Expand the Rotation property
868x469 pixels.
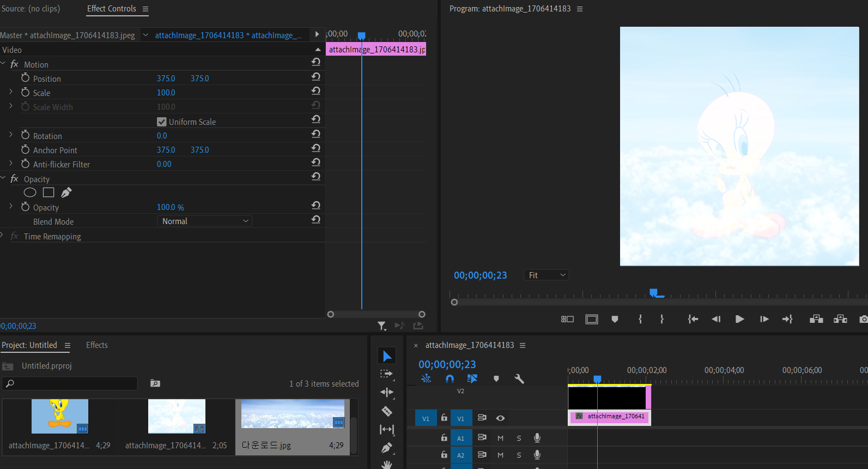[x=11, y=135]
